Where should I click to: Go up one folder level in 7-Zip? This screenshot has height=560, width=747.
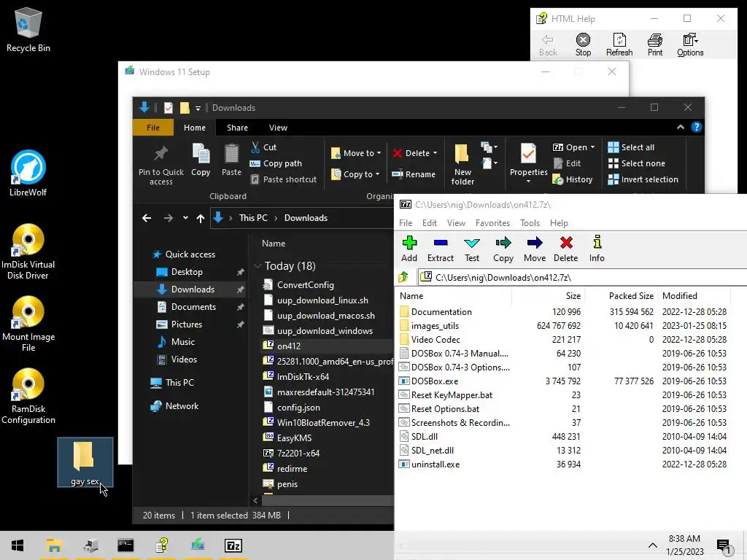tap(403, 277)
